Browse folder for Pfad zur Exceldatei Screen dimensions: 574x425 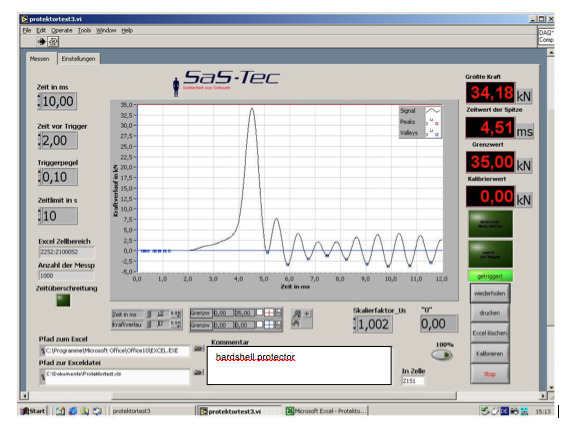(x=198, y=373)
